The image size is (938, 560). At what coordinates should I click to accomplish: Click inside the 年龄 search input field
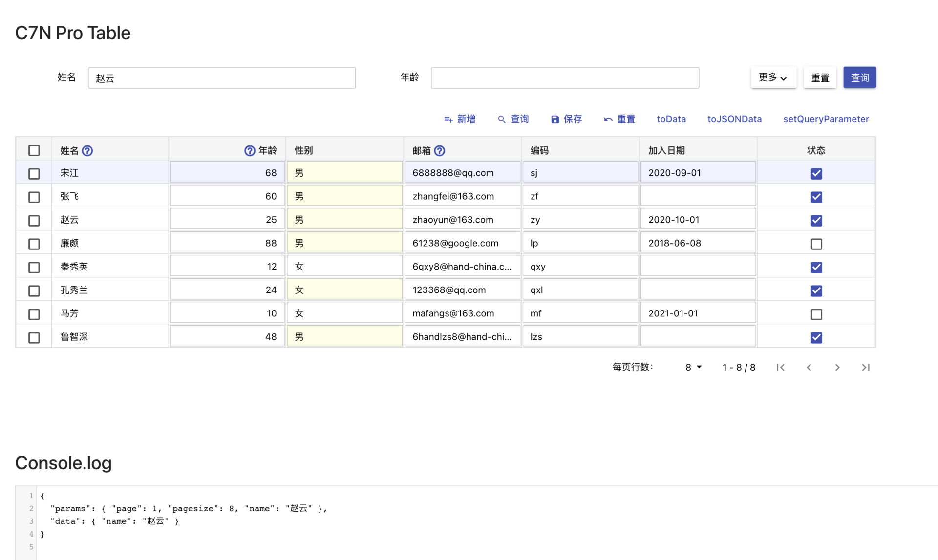point(564,78)
